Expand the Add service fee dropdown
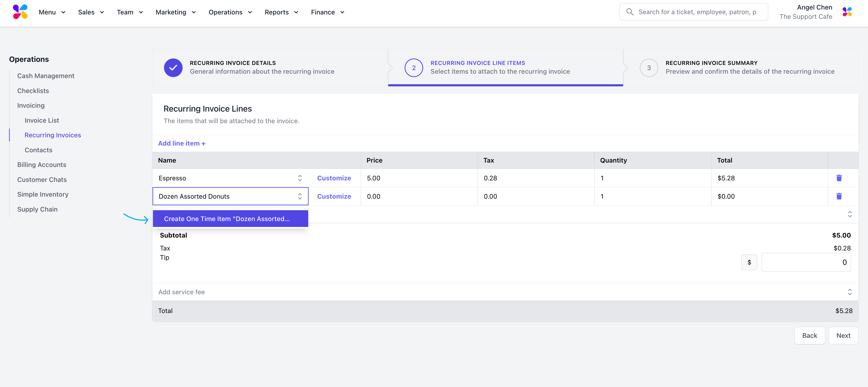The height and width of the screenshot is (387, 868). pos(849,292)
